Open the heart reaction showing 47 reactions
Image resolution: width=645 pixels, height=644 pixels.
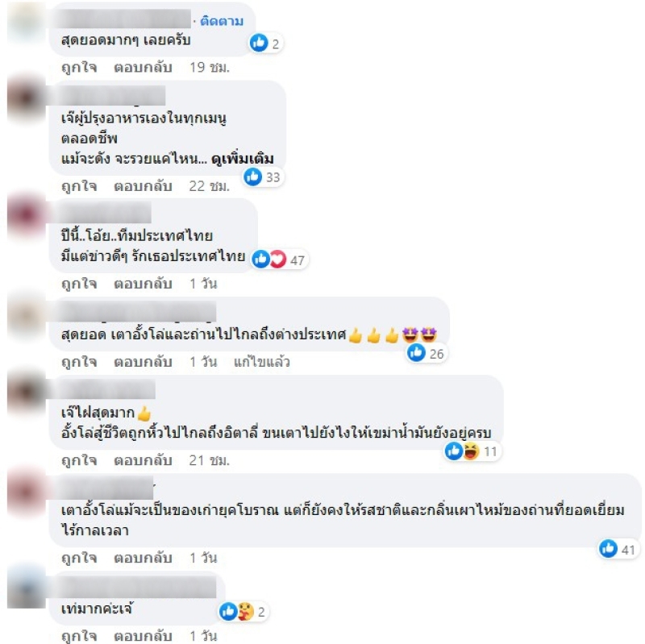click(x=278, y=260)
